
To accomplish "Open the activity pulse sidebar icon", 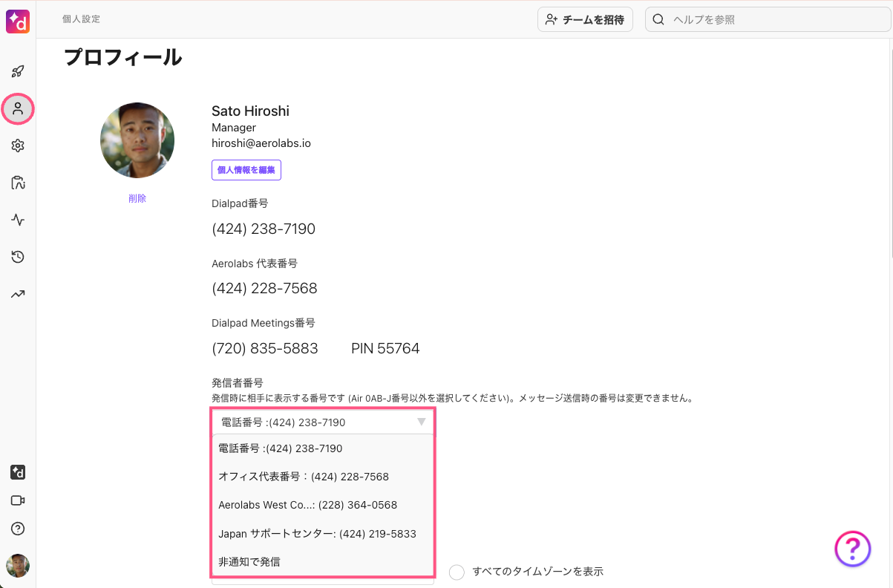I will click(x=18, y=220).
